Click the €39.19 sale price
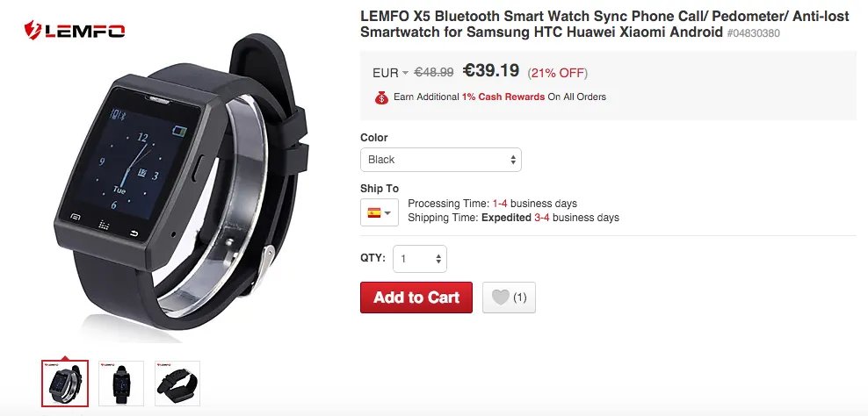This screenshot has width=868, height=416. point(491,71)
